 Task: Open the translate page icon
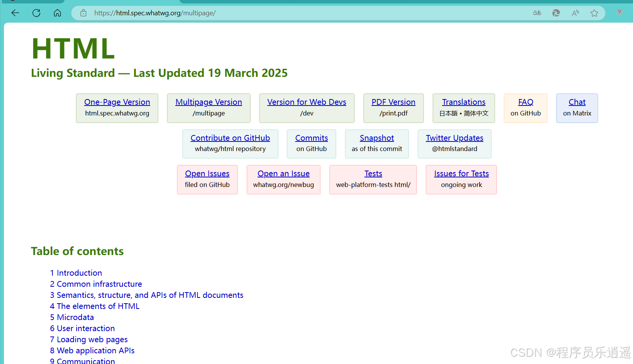point(537,13)
